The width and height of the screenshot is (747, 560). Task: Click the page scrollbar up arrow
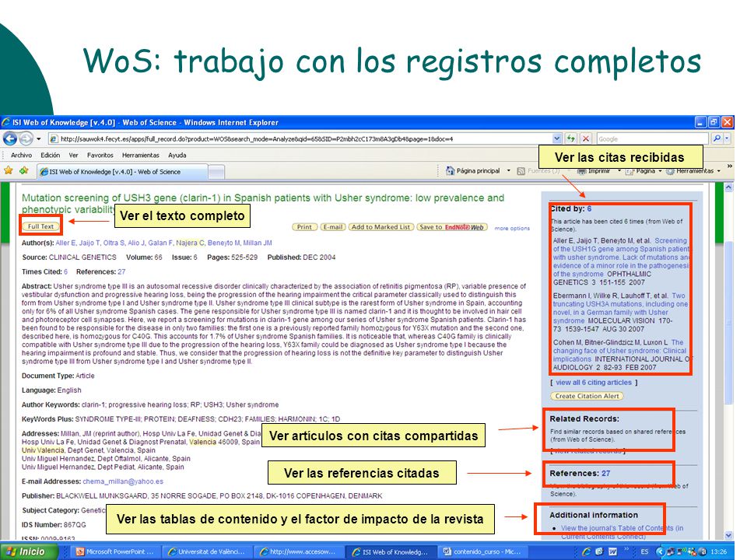pos(728,188)
